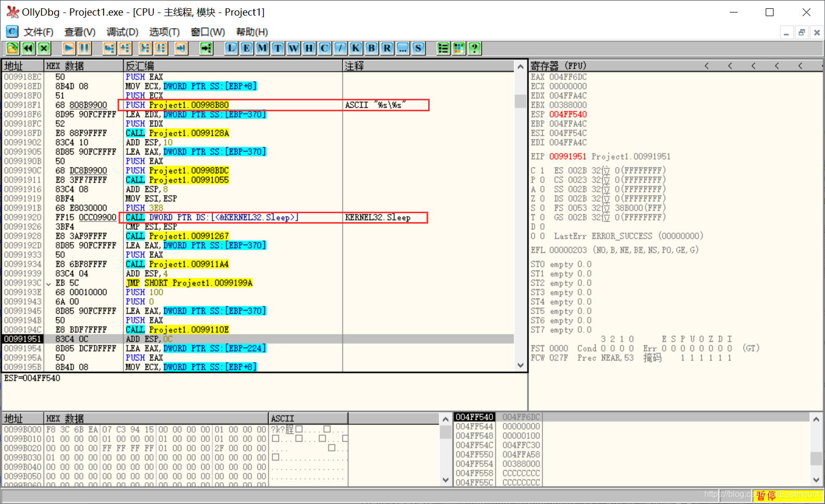Open the 调试(D) menu

[122, 32]
